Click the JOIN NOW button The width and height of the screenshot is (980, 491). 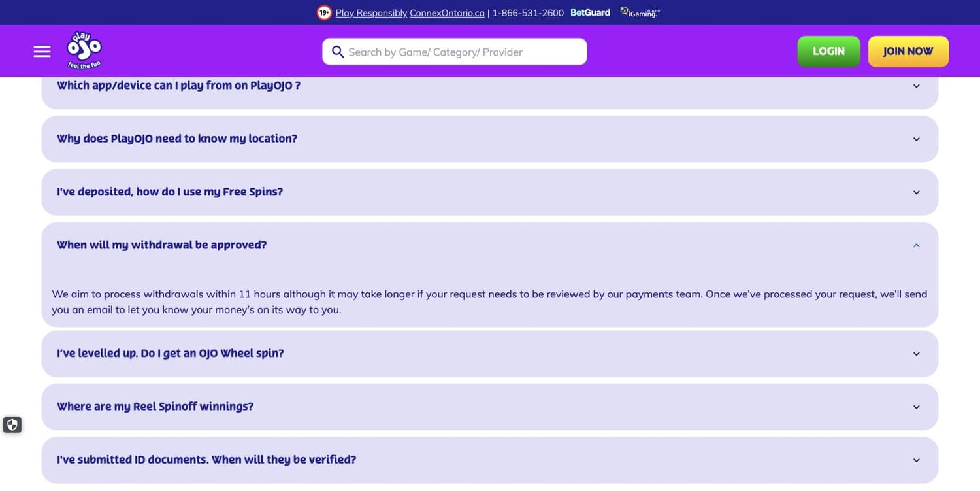pos(908,51)
